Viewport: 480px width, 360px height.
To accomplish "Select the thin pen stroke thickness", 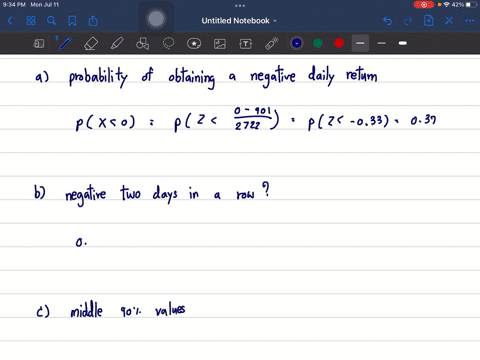I will pos(382,43).
